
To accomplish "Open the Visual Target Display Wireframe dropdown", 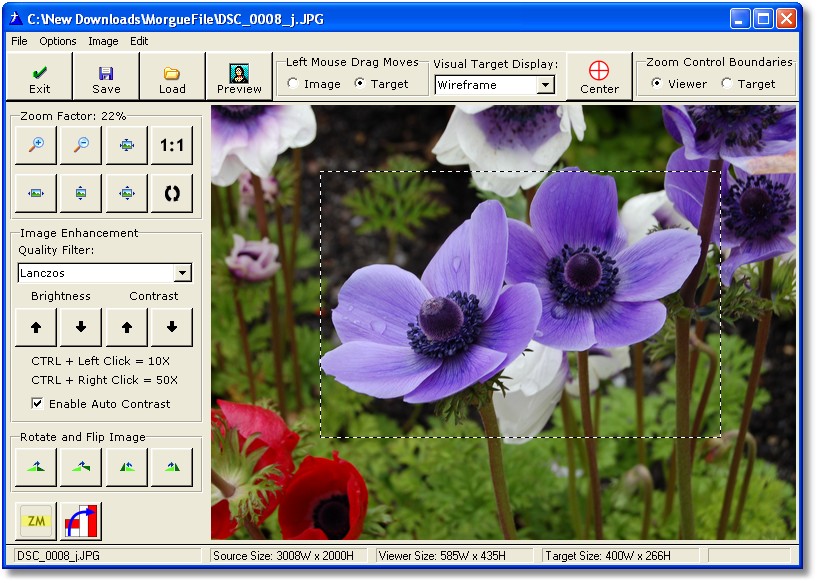I will click(545, 85).
